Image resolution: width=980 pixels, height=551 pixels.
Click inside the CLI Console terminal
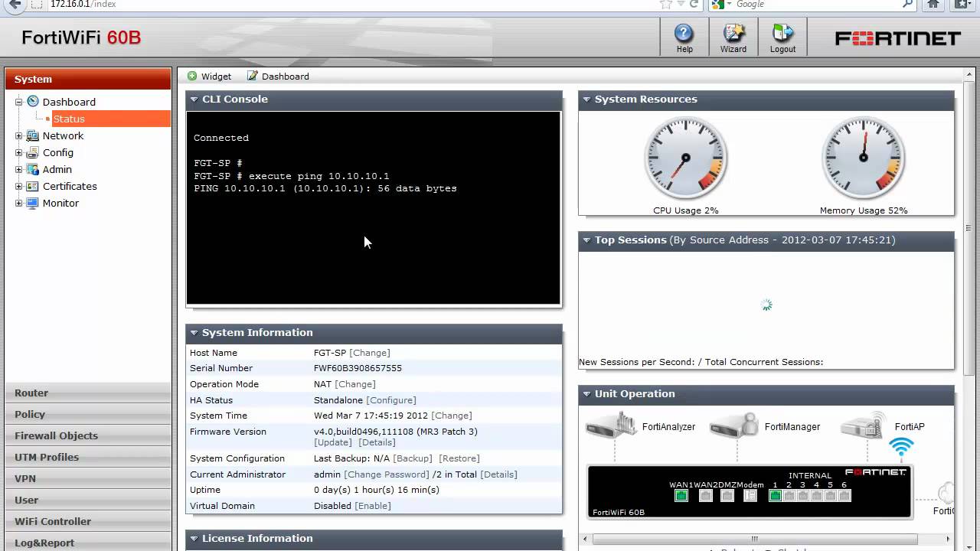pyautogui.click(x=374, y=208)
